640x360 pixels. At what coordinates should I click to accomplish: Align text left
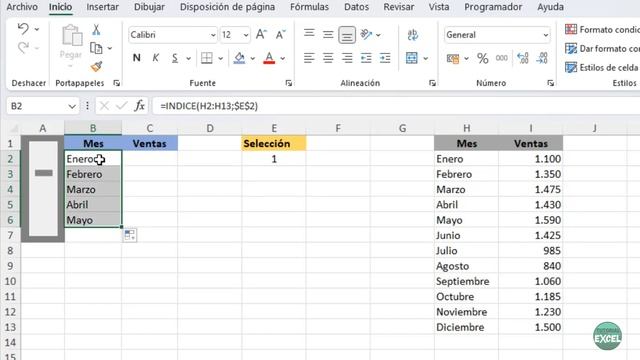(309, 58)
